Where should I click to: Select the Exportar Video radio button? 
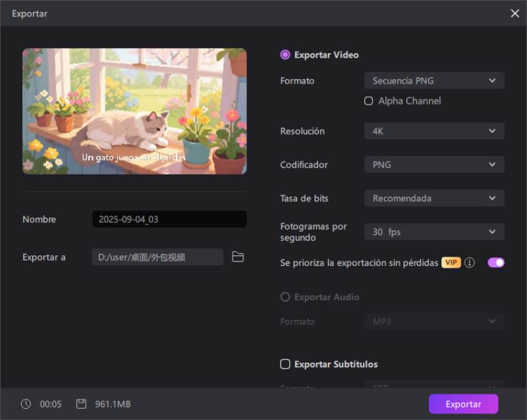pos(285,55)
